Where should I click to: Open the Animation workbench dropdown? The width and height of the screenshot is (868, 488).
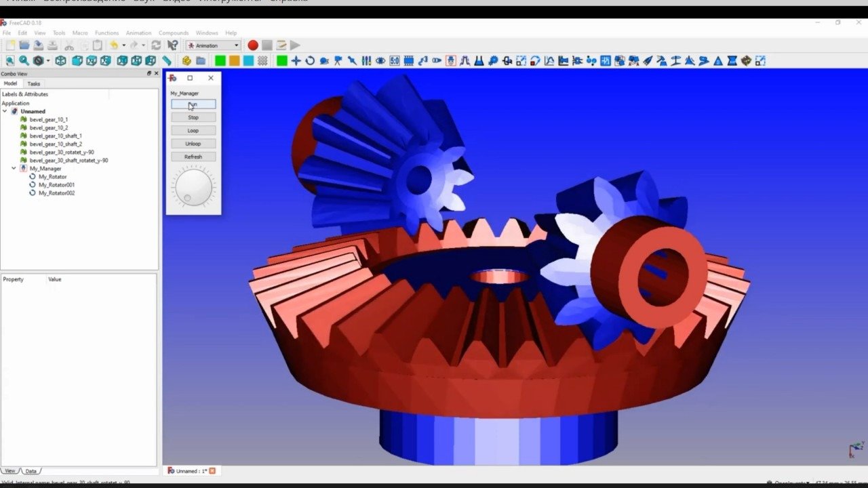click(x=214, y=45)
